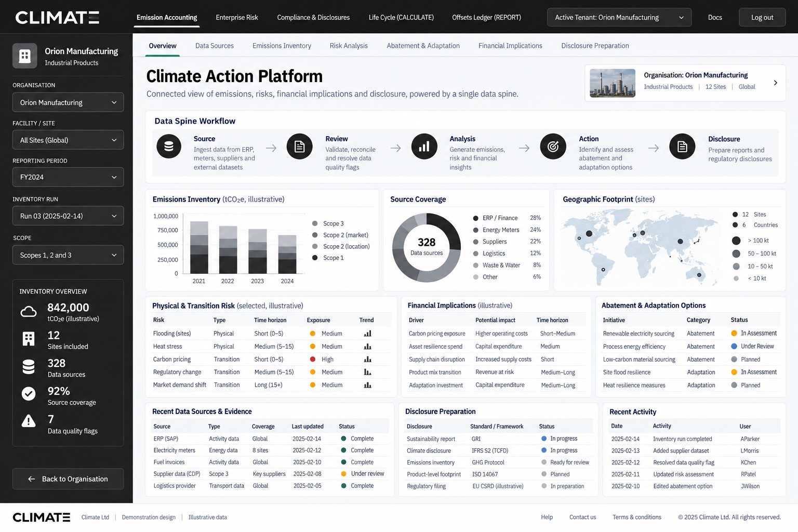This screenshot has width=798, height=532.
Task: Switch to the Data Sources tab
Action: [x=215, y=46]
